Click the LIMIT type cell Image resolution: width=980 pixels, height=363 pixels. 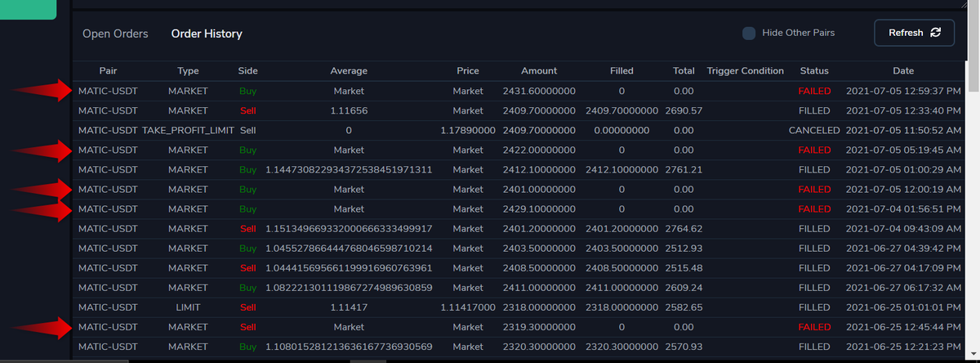click(x=188, y=307)
